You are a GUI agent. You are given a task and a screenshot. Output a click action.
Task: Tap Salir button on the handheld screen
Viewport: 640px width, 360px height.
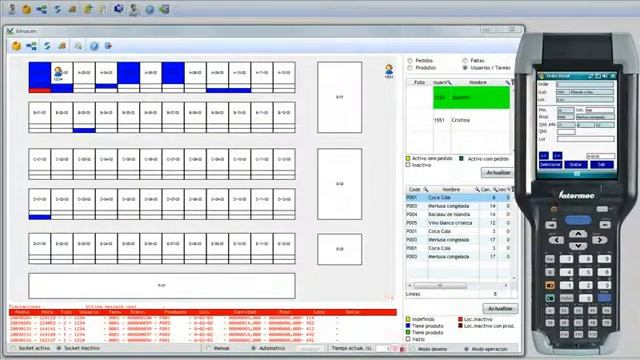pyautogui.click(x=601, y=164)
